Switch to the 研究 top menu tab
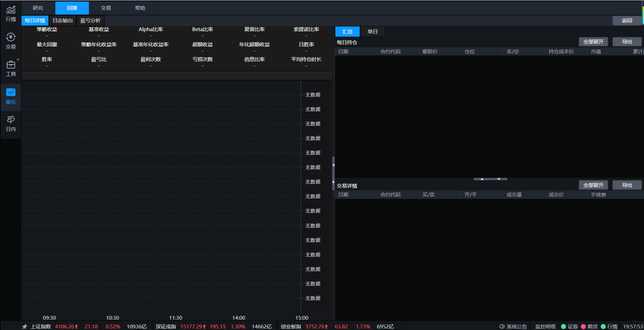The height and width of the screenshot is (330, 644). tap(38, 8)
